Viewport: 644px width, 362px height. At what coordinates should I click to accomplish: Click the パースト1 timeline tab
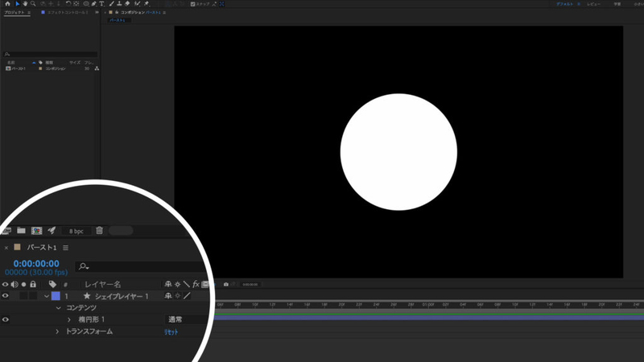pyautogui.click(x=42, y=248)
